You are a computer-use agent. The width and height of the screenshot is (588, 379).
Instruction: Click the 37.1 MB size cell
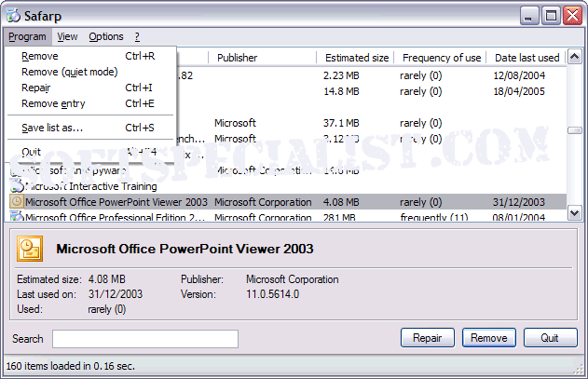[341, 123]
